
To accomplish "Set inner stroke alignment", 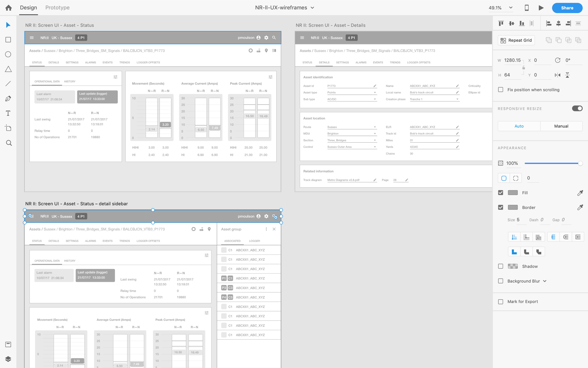I will [x=514, y=237].
